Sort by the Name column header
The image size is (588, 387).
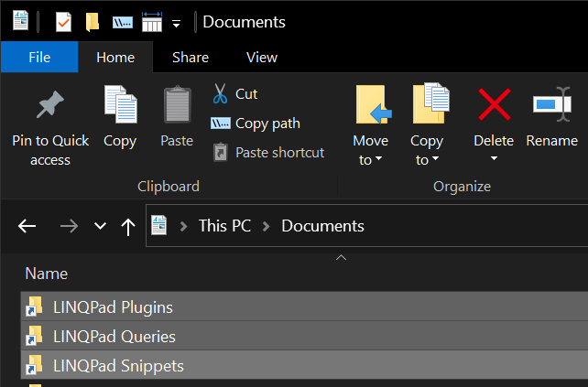[x=46, y=274]
